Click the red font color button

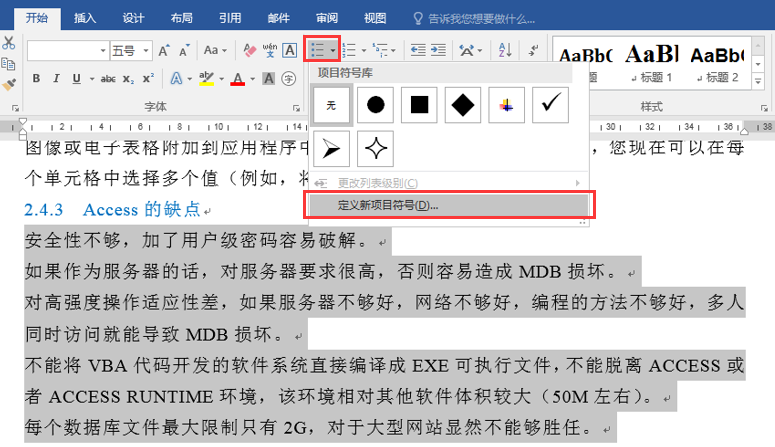[238, 79]
